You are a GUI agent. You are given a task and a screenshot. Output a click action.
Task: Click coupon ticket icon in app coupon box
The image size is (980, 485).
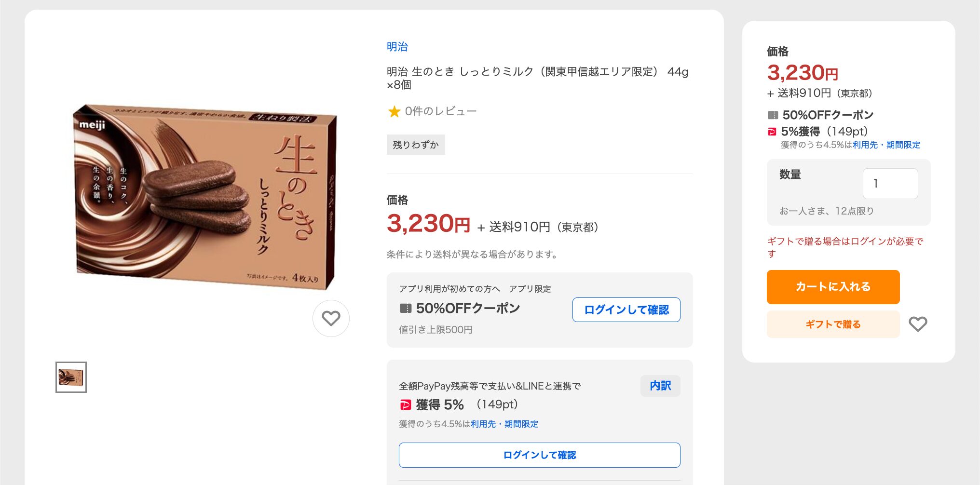click(406, 308)
